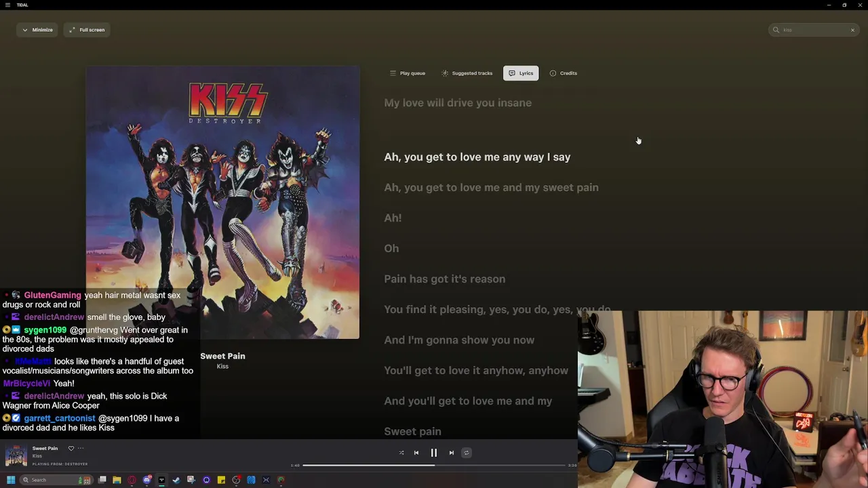Jump to lyric 'You find it pleasing, yes, you do'
The height and width of the screenshot is (488, 868).
497,310
